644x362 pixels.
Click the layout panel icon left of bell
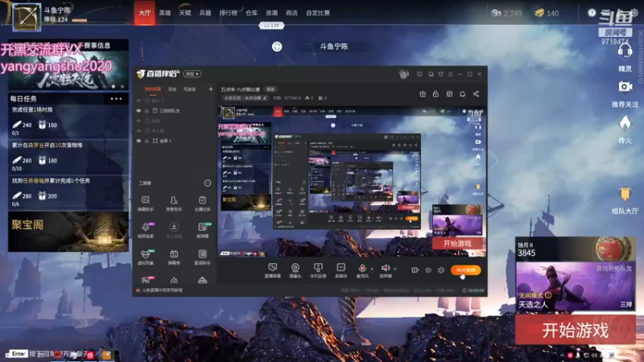point(449,94)
